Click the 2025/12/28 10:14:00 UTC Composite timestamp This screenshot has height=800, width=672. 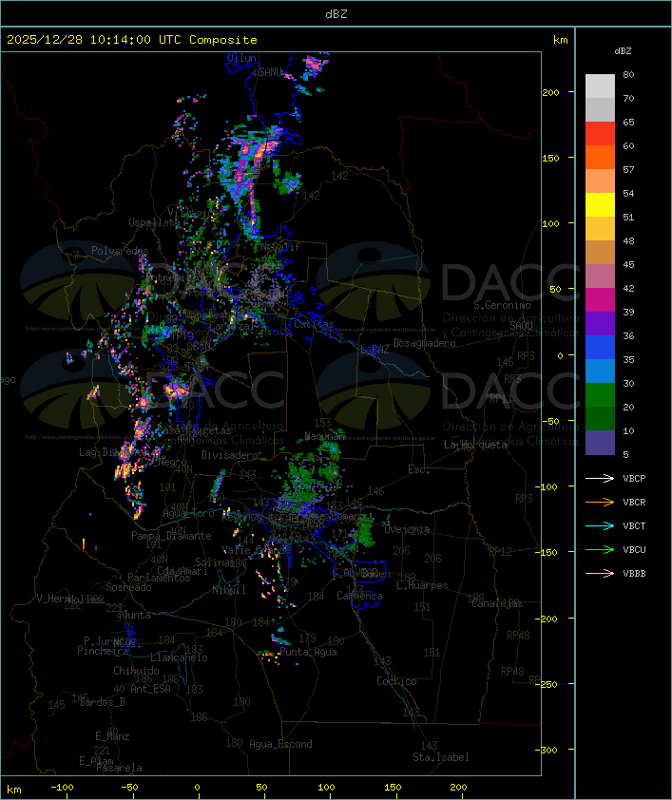click(132, 40)
